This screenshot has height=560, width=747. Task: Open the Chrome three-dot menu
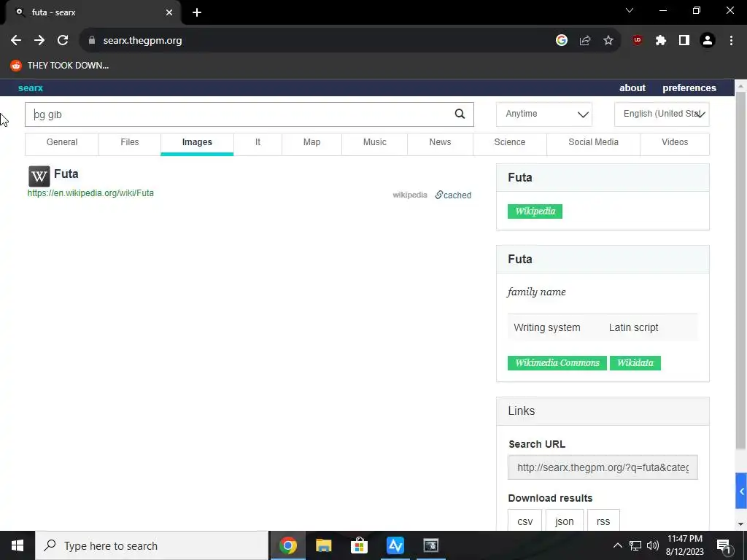point(731,41)
